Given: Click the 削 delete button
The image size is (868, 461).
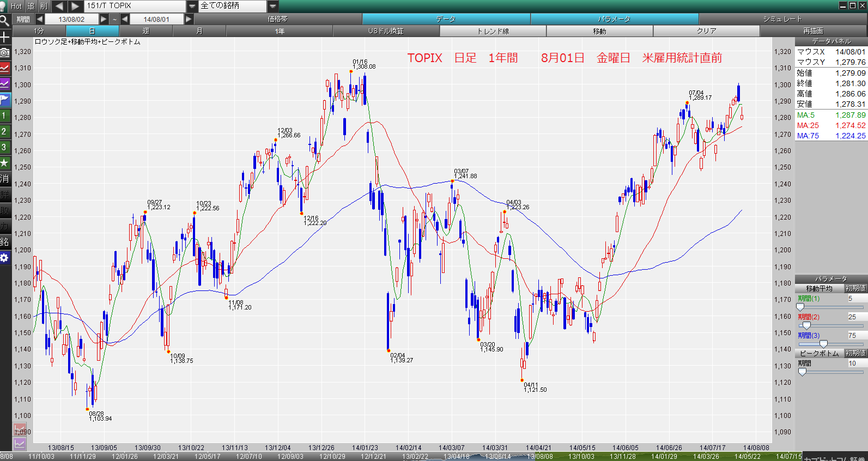Looking at the screenshot, I should pos(44,6).
